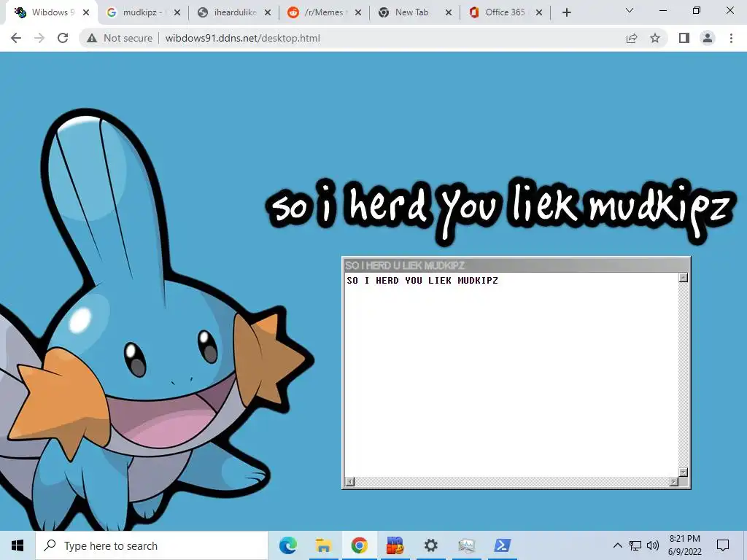Open the Chrome profile menu
This screenshot has height=560, width=747.
[708, 38]
